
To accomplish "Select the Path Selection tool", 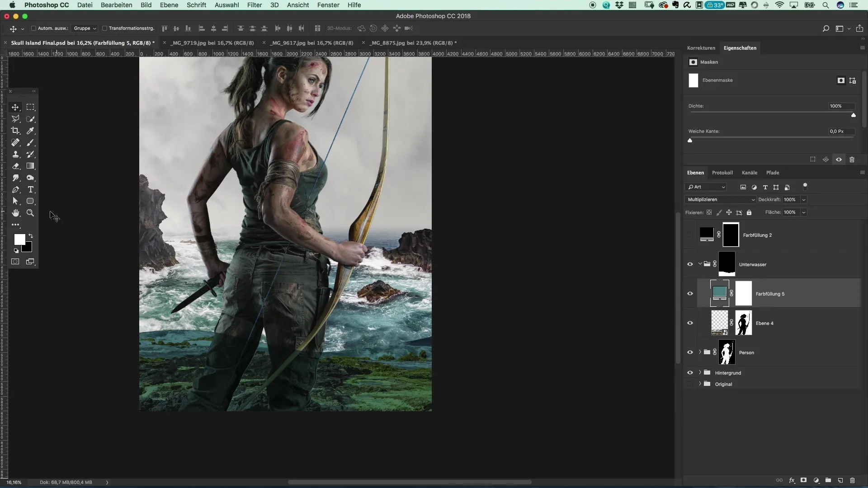I will (15, 201).
